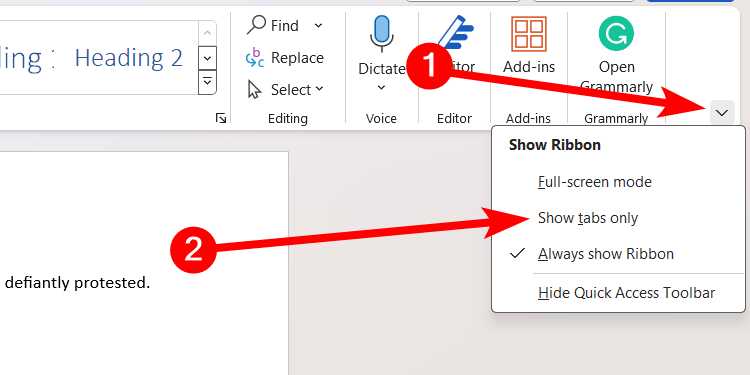
Task: Switch to Full-screen mode
Action: click(595, 182)
